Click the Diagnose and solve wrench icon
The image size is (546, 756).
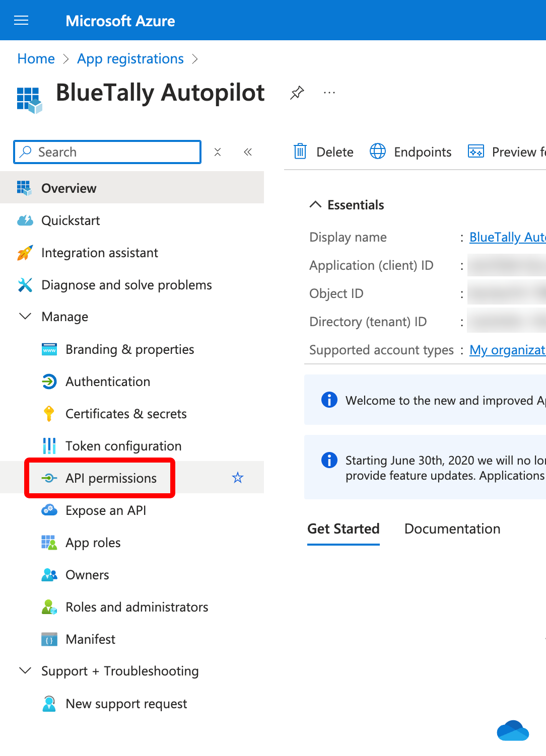(25, 285)
